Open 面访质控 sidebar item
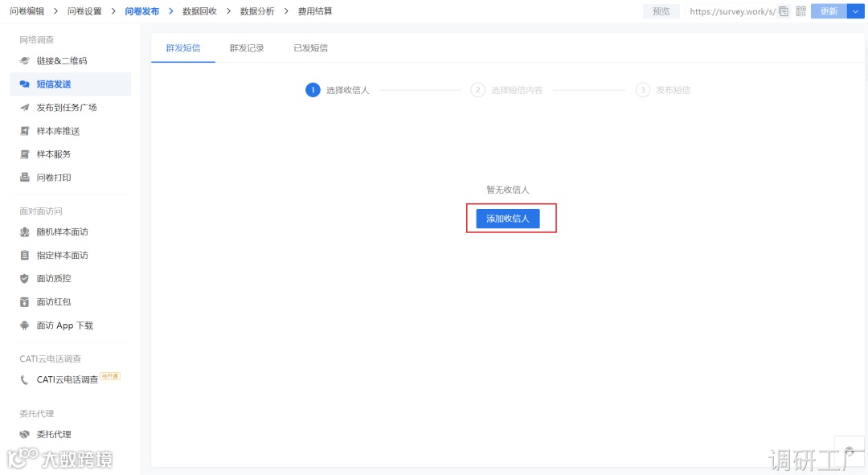Image resolution: width=868 pixels, height=475 pixels. pyautogui.click(x=70, y=278)
